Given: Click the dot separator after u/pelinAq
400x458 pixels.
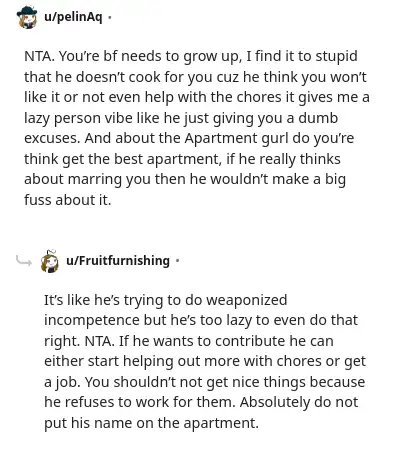Looking at the screenshot, I should click(109, 17).
